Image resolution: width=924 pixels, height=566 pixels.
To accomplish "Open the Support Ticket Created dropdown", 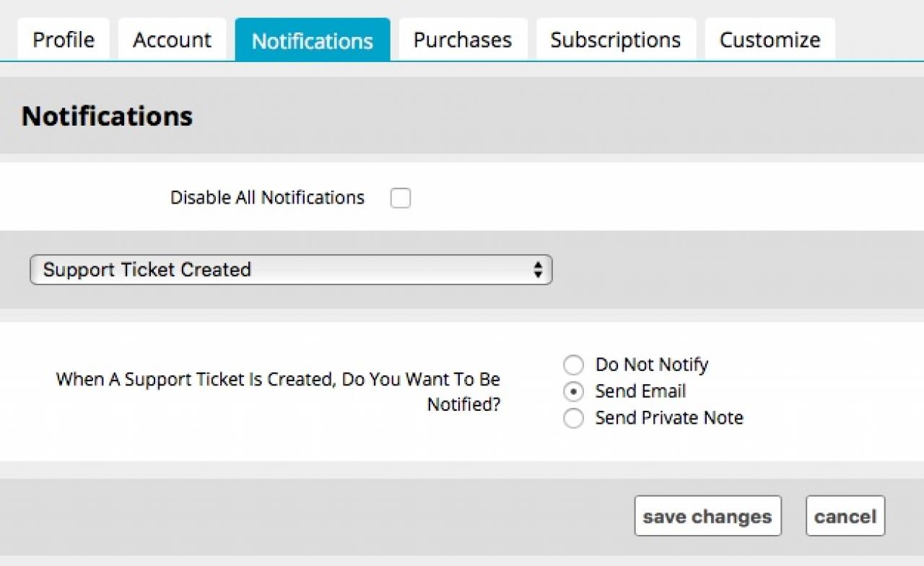I will coord(290,270).
